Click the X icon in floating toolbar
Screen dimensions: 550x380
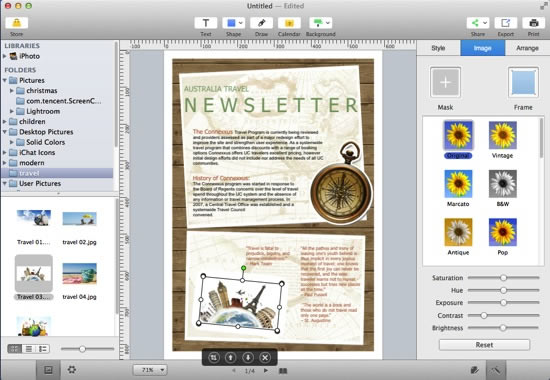click(x=265, y=358)
